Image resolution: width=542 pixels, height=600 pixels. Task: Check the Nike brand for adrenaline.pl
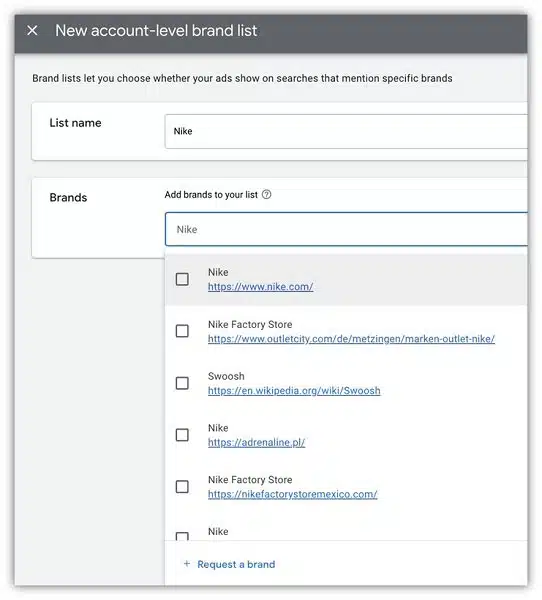tap(182, 435)
